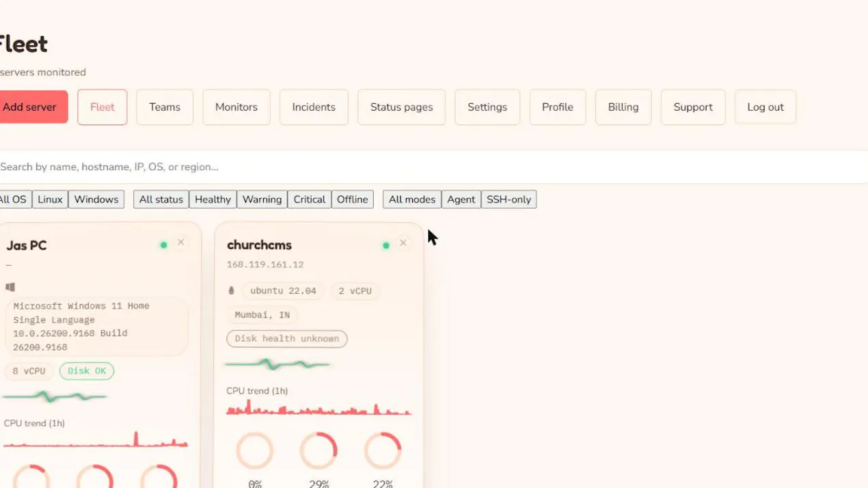Click the Jas PC CPU trend chart
868x488 pixels.
click(96, 439)
